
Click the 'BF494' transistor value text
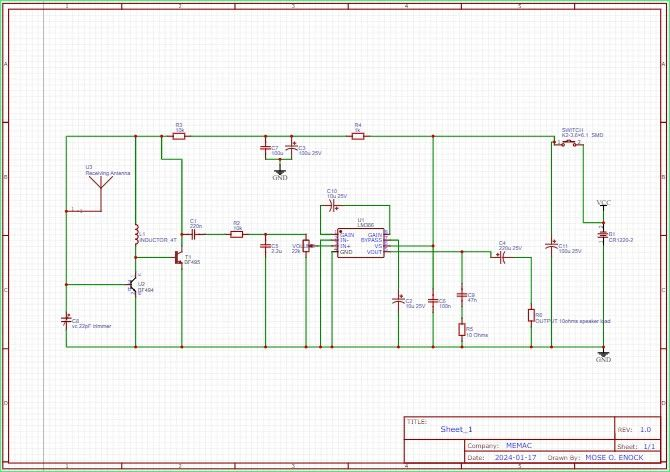pyautogui.click(x=146, y=290)
